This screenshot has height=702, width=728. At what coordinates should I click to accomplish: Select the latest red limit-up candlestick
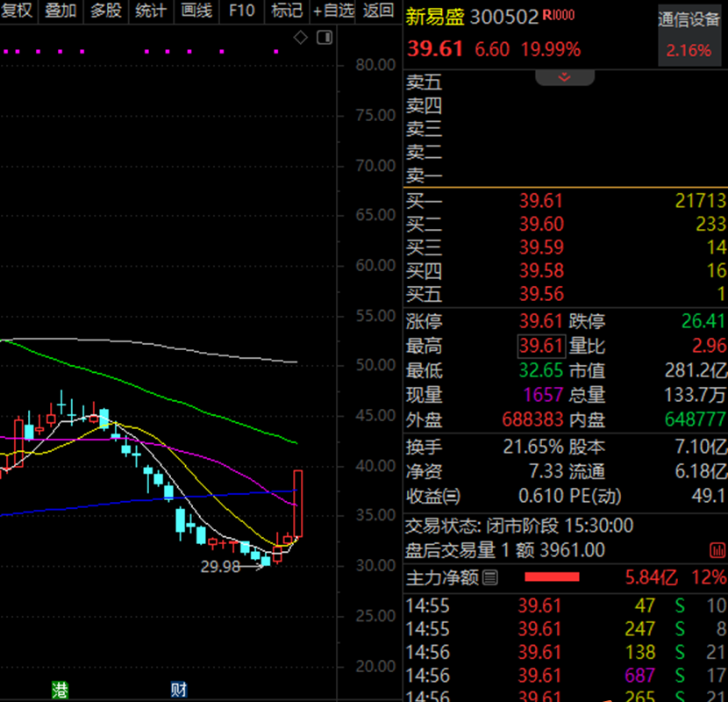pyautogui.click(x=298, y=505)
